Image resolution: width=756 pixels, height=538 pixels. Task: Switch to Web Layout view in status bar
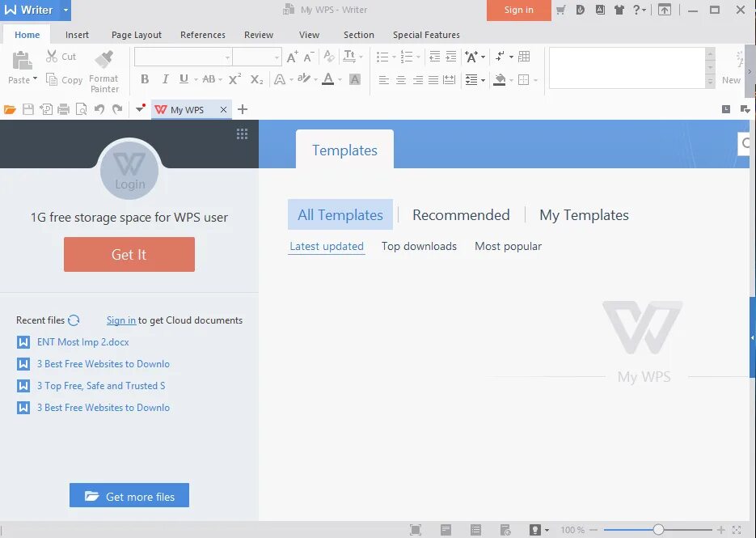click(x=505, y=530)
